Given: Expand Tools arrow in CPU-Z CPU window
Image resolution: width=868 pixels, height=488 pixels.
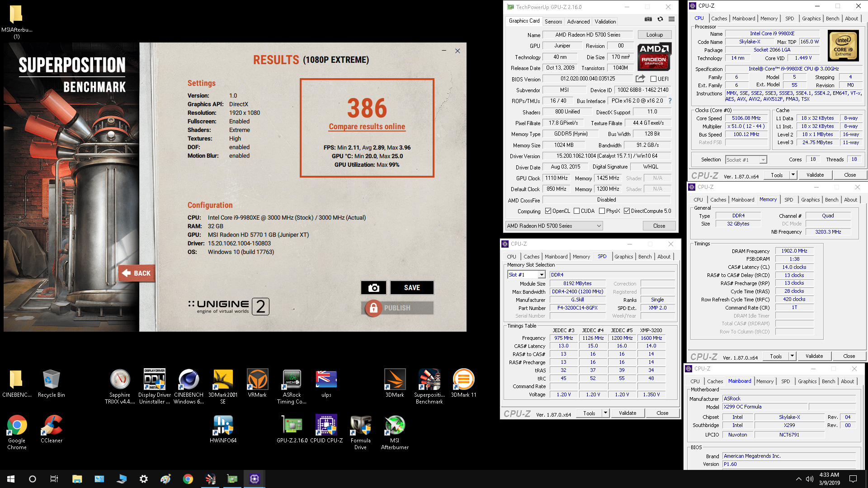Looking at the screenshot, I should [x=793, y=175].
